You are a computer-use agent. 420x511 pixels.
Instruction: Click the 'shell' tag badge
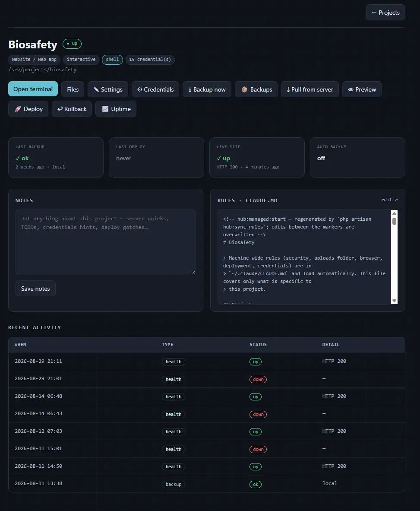click(112, 60)
